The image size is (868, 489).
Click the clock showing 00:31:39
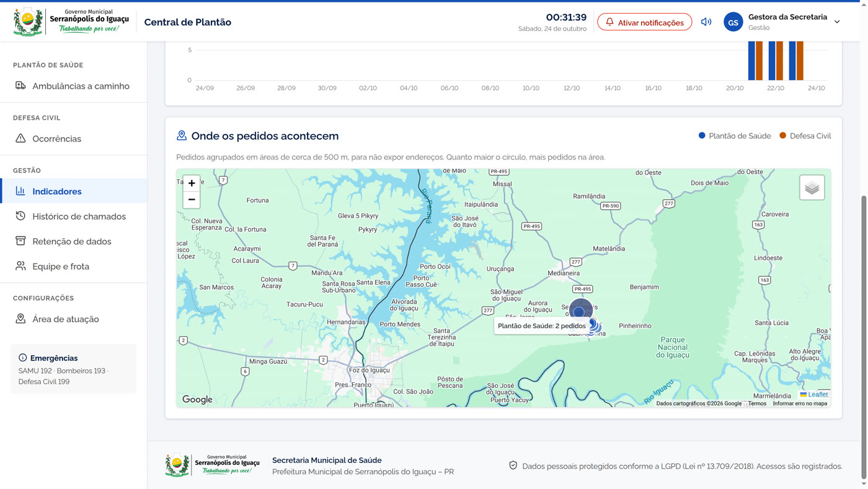click(566, 17)
